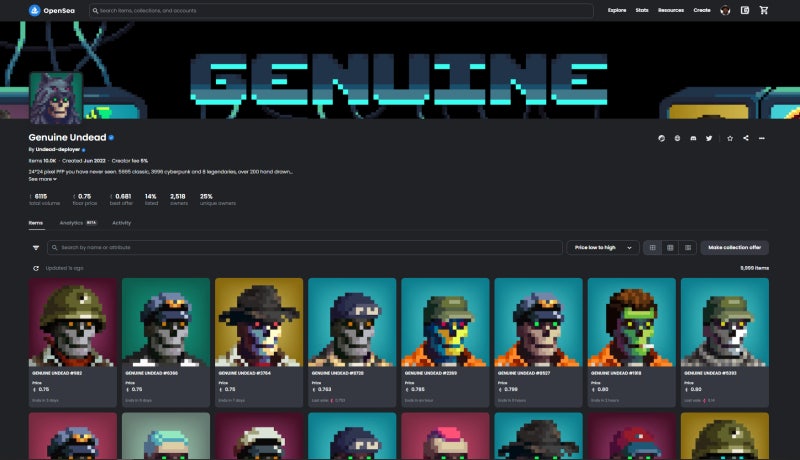Switch to compact grid view
Viewport: 800px width, 460px height.
point(670,247)
